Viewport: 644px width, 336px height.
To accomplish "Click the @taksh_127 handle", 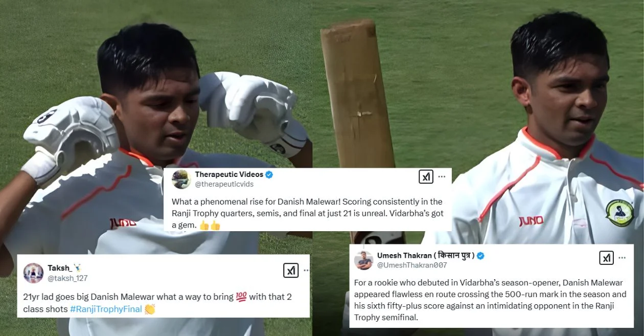I will pyautogui.click(x=67, y=278).
